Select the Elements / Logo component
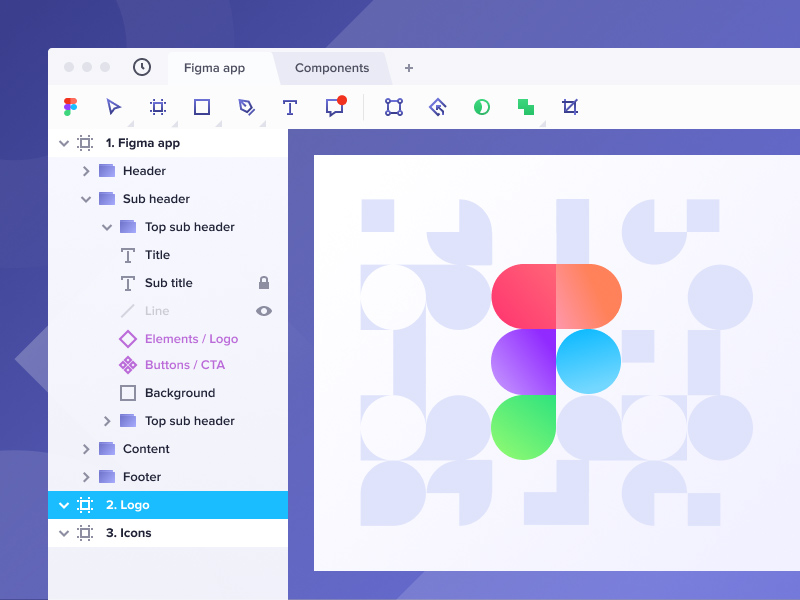800x600 pixels. 191,339
